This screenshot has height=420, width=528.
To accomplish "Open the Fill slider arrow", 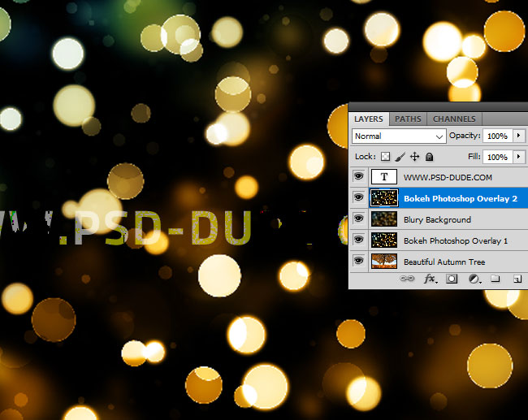I will [x=518, y=157].
